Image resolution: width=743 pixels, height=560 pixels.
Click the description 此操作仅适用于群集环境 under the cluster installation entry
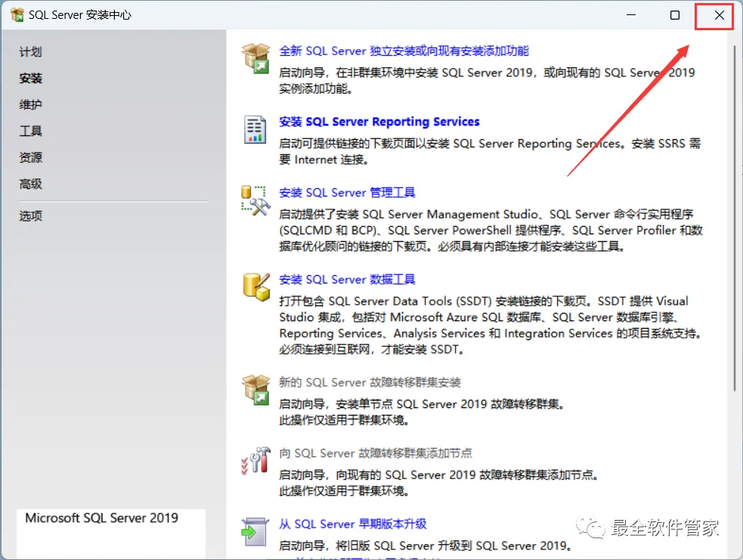pos(344,420)
